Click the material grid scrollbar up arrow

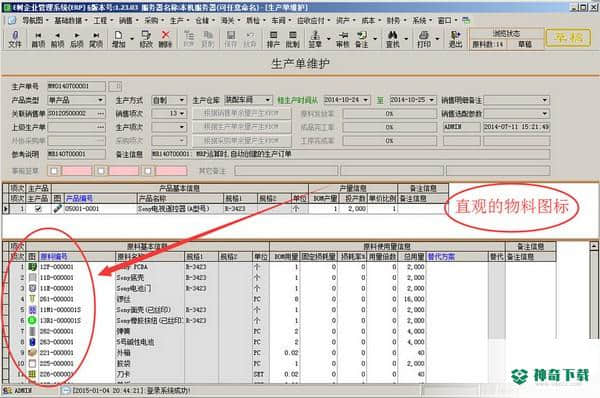pyautogui.click(x=594, y=246)
